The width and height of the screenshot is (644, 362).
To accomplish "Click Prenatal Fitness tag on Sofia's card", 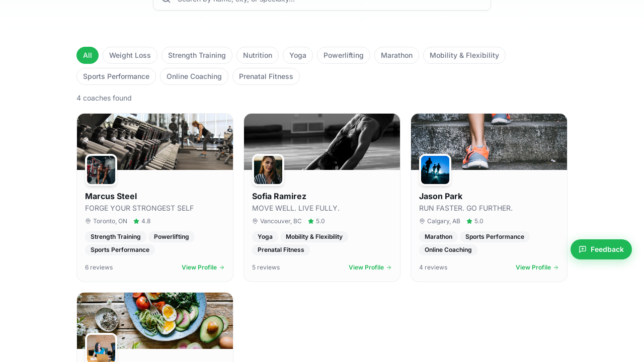I will tap(281, 250).
